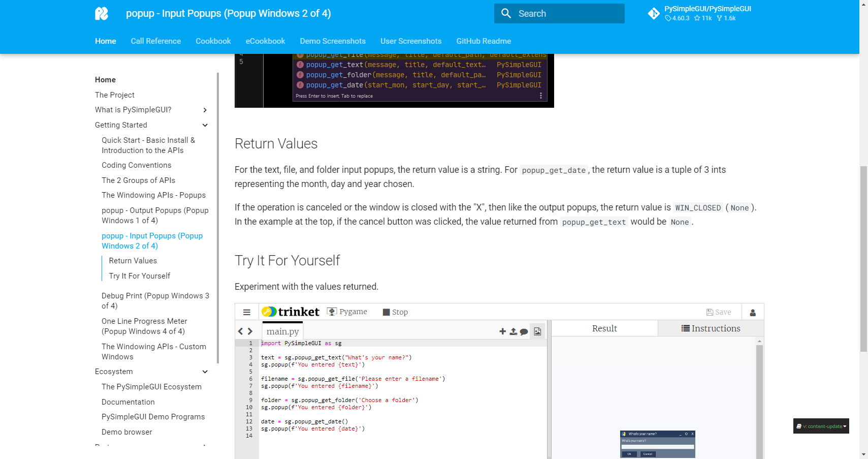Click the Search input field
This screenshot has height=459, width=868.
pos(559,14)
